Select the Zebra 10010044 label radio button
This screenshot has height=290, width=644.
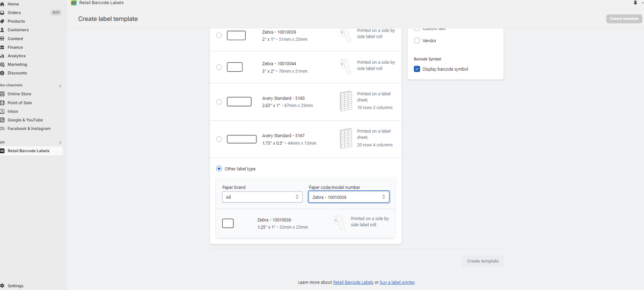[x=219, y=67]
